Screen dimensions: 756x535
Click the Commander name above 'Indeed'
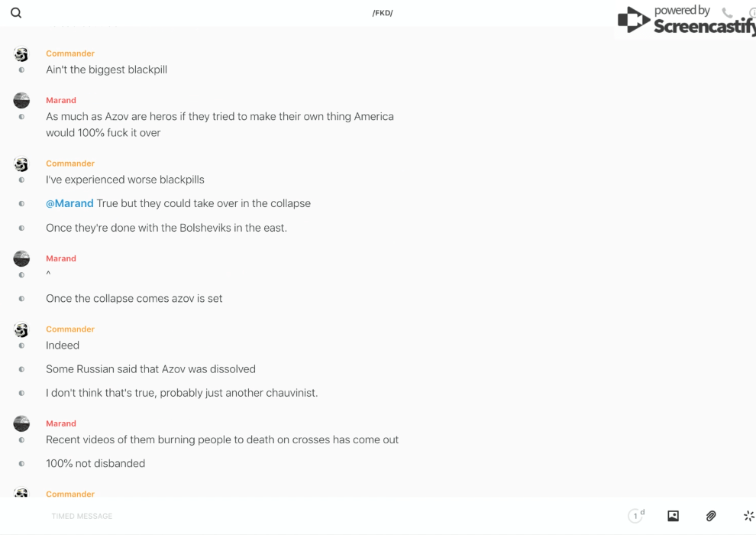click(70, 329)
